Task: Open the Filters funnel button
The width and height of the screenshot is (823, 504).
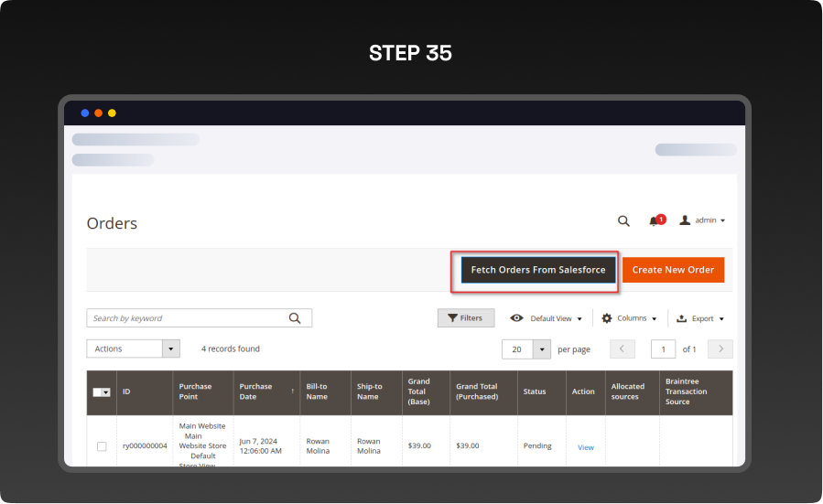Action: coord(466,318)
